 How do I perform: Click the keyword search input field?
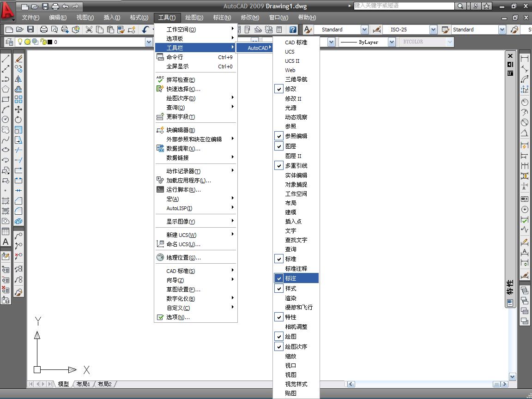pos(404,6)
